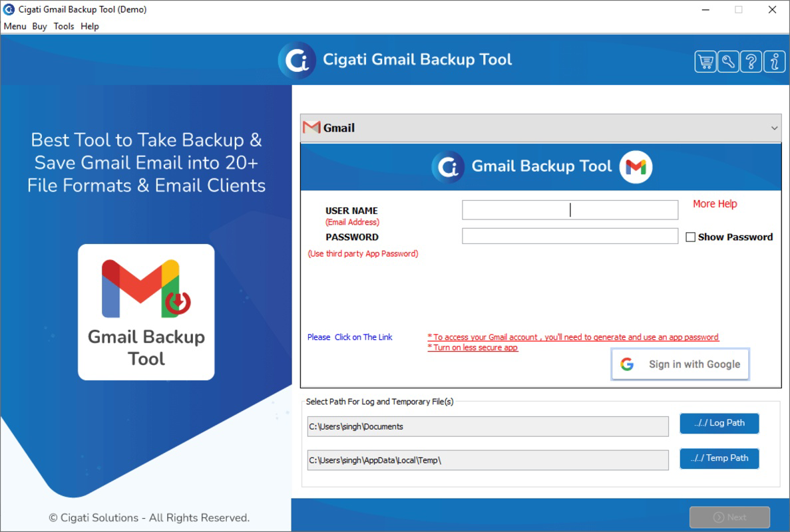Click the Log Path button

point(719,423)
